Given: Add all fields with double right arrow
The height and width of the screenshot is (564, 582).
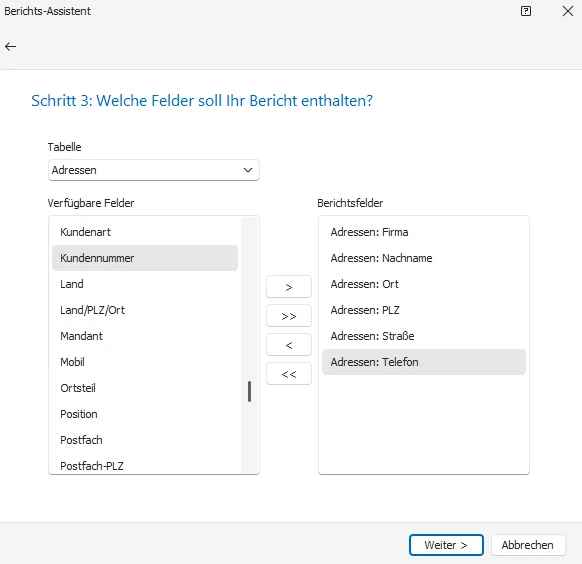Looking at the screenshot, I should click(x=289, y=316).
